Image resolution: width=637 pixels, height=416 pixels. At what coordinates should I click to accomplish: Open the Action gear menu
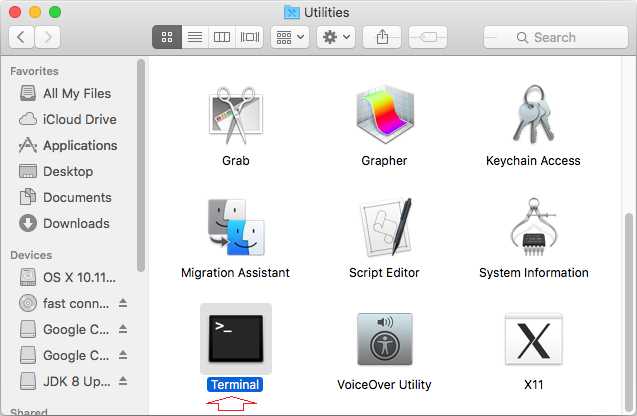pyautogui.click(x=336, y=37)
